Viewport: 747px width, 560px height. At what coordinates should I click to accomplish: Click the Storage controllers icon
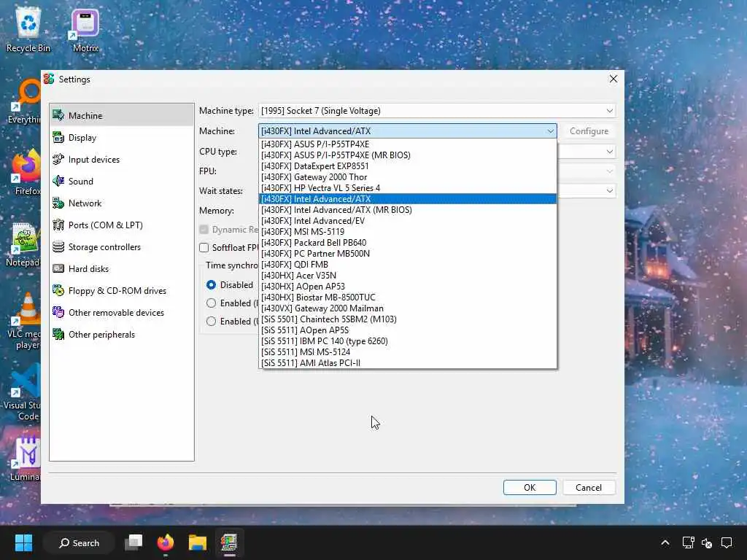tap(58, 246)
